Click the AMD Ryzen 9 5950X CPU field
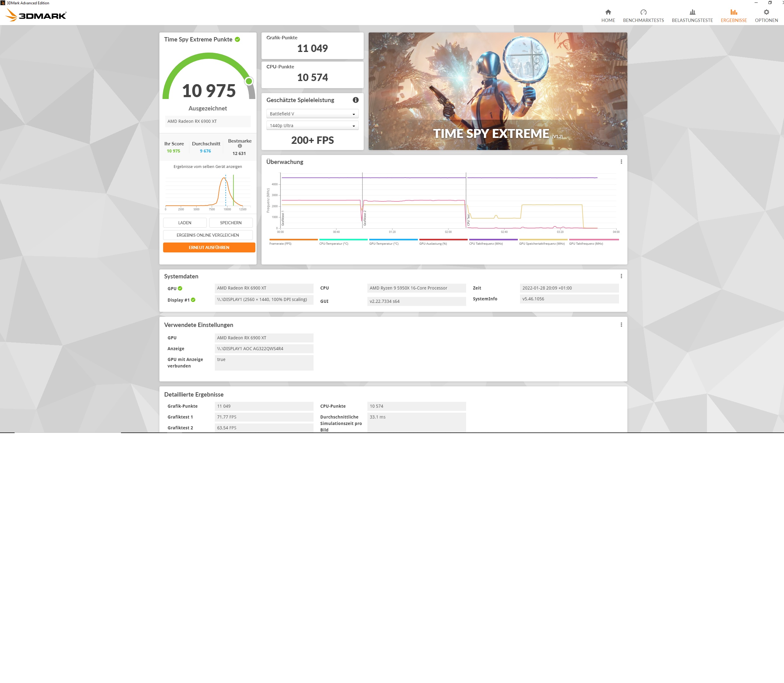The image size is (784, 683). coord(416,288)
